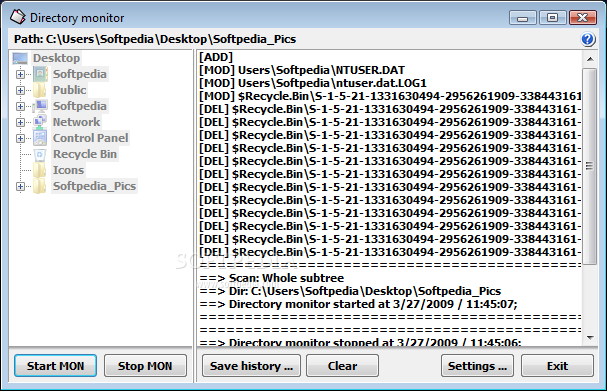Expand the Public folder node
The image size is (607, 391).
(x=21, y=90)
